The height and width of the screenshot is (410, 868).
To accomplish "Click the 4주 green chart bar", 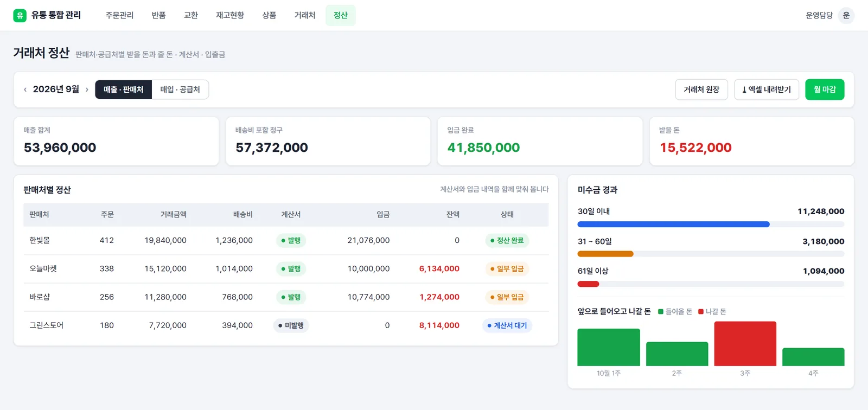I will tap(813, 357).
